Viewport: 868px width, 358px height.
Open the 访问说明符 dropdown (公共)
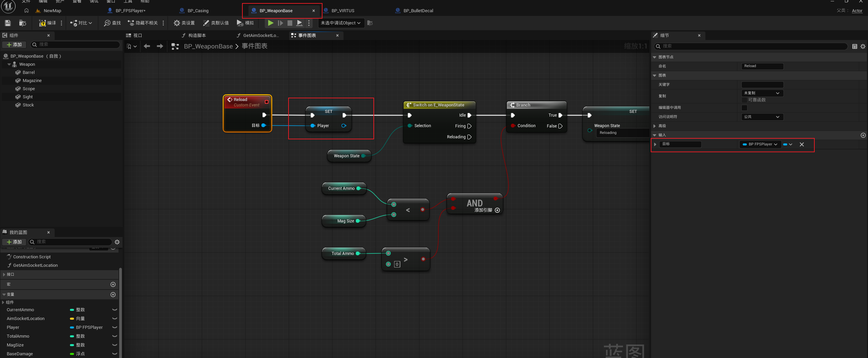tap(762, 117)
